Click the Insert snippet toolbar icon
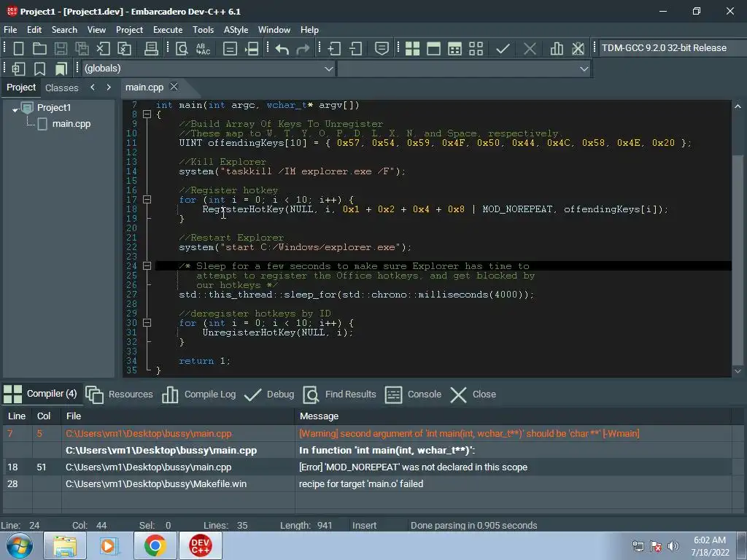This screenshot has height=560, width=747. [x=18, y=69]
